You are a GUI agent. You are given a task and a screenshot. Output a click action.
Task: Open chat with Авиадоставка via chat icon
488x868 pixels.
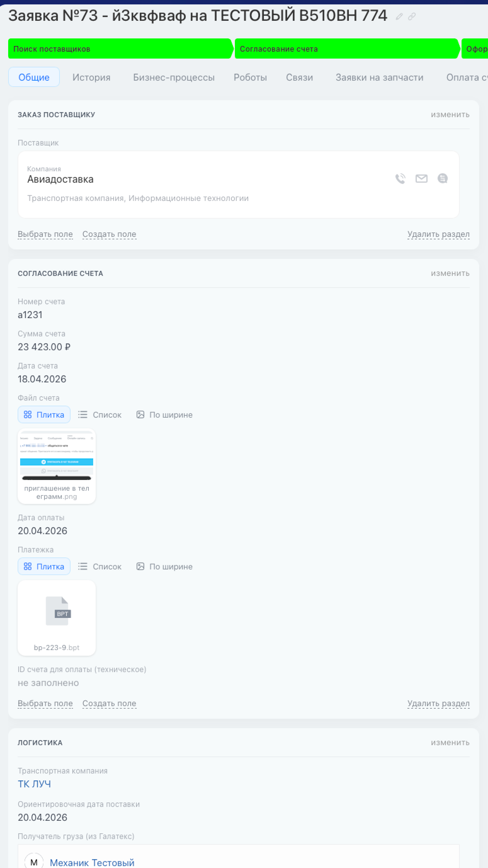pos(443,178)
